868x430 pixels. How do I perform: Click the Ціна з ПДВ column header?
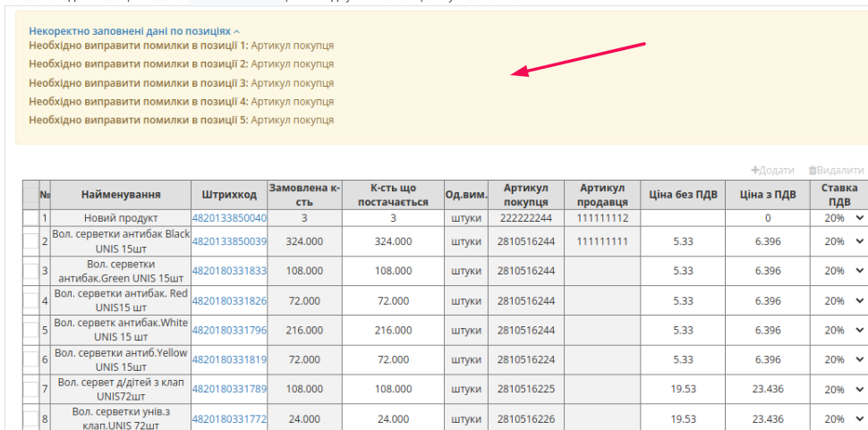coord(768,195)
